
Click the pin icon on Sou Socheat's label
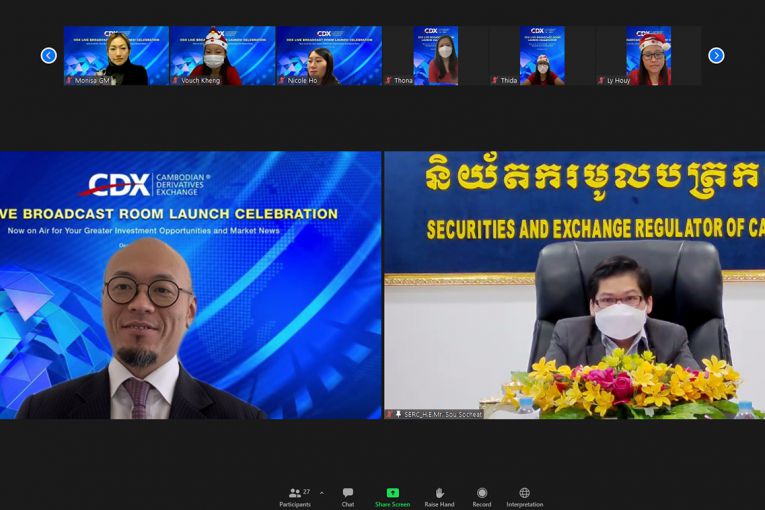click(x=398, y=414)
